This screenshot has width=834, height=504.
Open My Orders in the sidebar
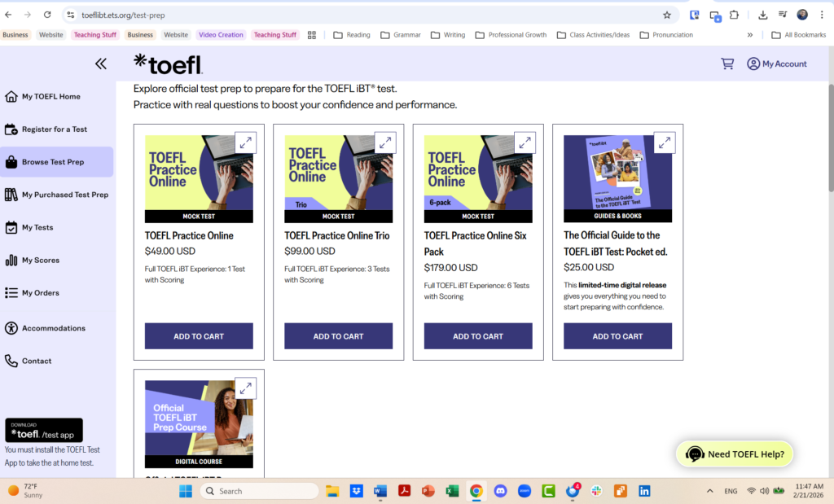pyautogui.click(x=45, y=294)
